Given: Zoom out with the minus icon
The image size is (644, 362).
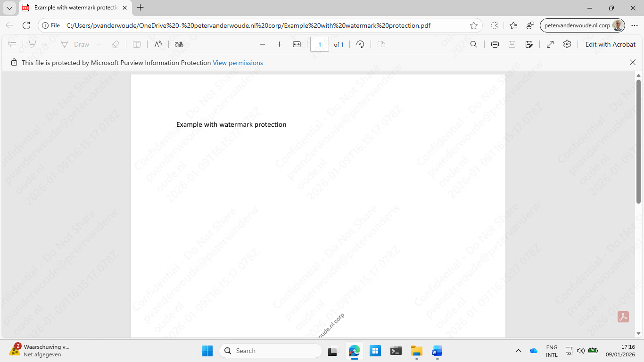Looking at the screenshot, I should [x=263, y=44].
